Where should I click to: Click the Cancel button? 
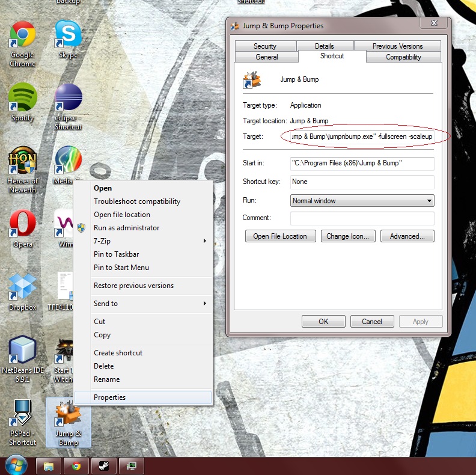pyautogui.click(x=372, y=321)
